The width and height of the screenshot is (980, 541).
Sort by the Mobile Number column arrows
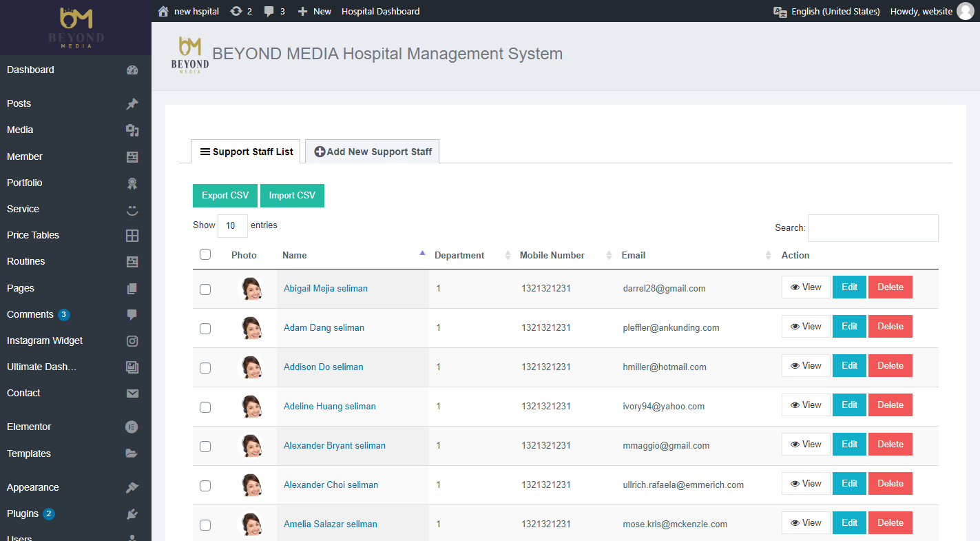pyautogui.click(x=609, y=255)
